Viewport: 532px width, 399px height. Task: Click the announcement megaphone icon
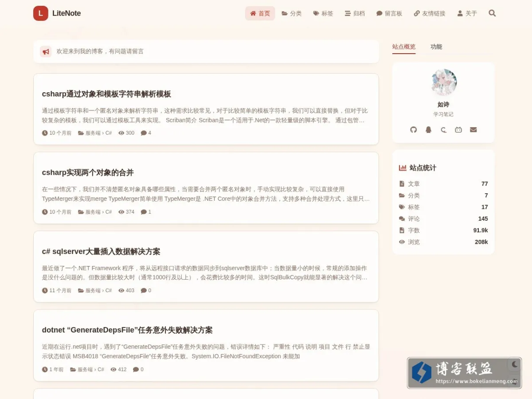tap(46, 51)
